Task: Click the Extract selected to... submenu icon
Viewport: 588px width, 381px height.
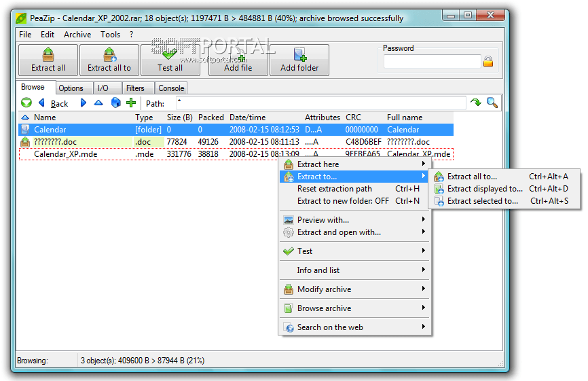Action: [439, 201]
